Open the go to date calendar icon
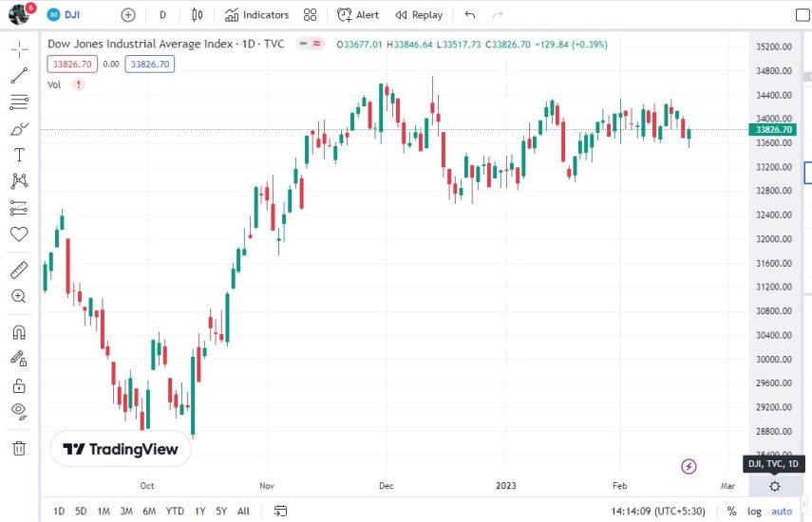Image resolution: width=812 pixels, height=522 pixels. click(280, 512)
